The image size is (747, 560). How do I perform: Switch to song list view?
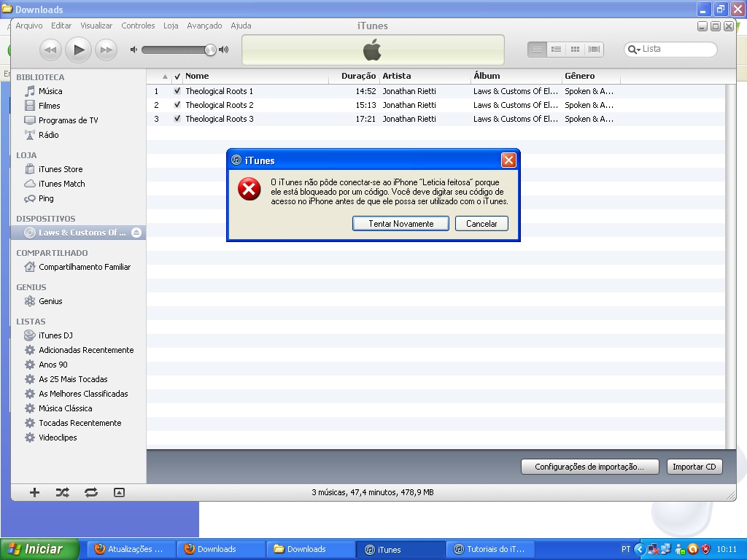pos(537,49)
